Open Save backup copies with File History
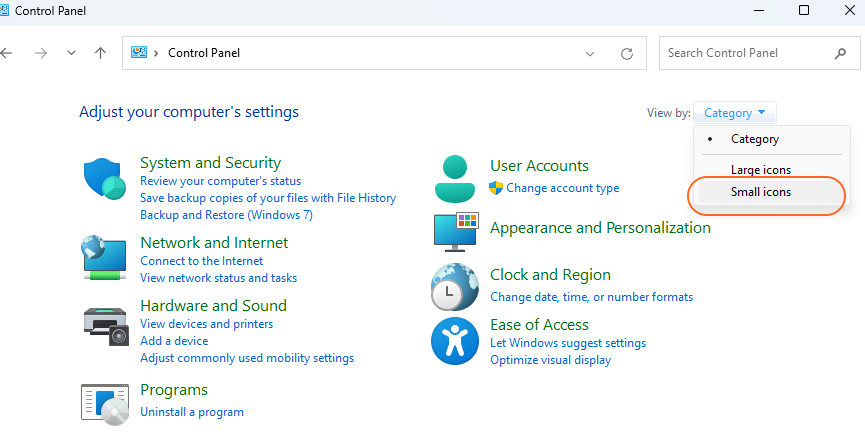 click(268, 198)
